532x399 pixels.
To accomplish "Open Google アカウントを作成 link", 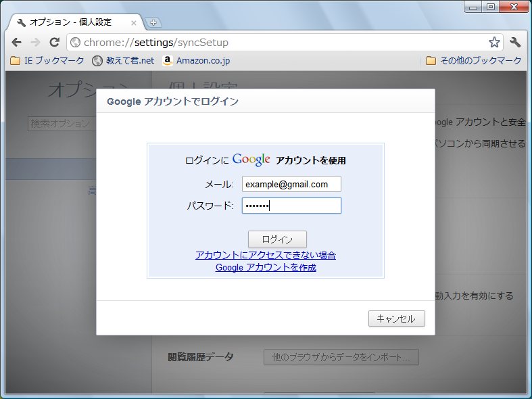I will [x=266, y=267].
